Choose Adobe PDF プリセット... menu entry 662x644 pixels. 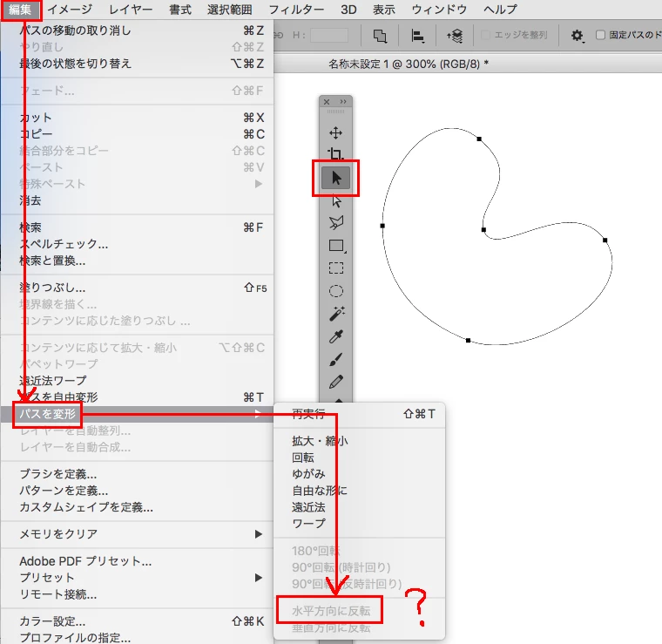coord(138,561)
